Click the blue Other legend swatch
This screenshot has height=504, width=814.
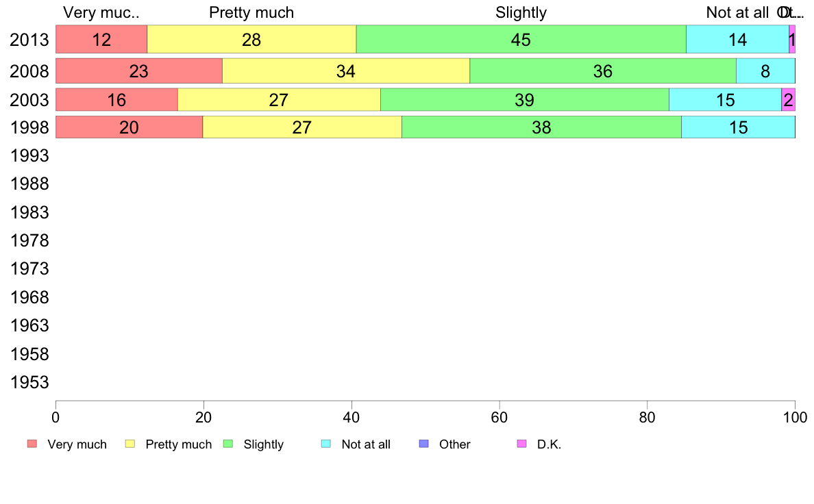(424, 444)
